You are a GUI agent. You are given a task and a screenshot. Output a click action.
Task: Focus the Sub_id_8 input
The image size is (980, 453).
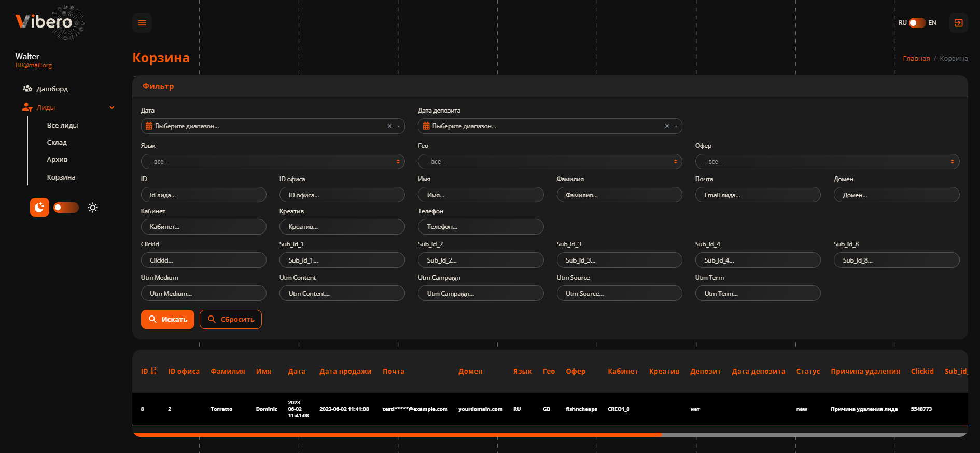(897, 260)
